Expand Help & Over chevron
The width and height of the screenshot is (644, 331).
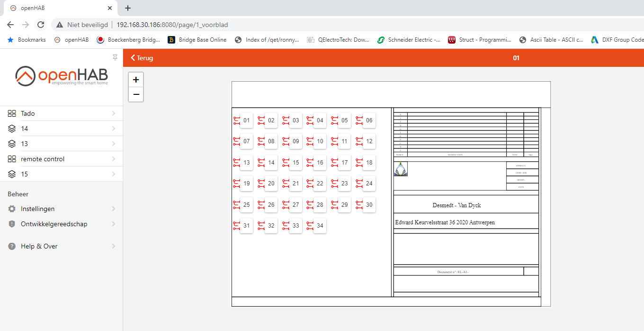click(x=114, y=246)
